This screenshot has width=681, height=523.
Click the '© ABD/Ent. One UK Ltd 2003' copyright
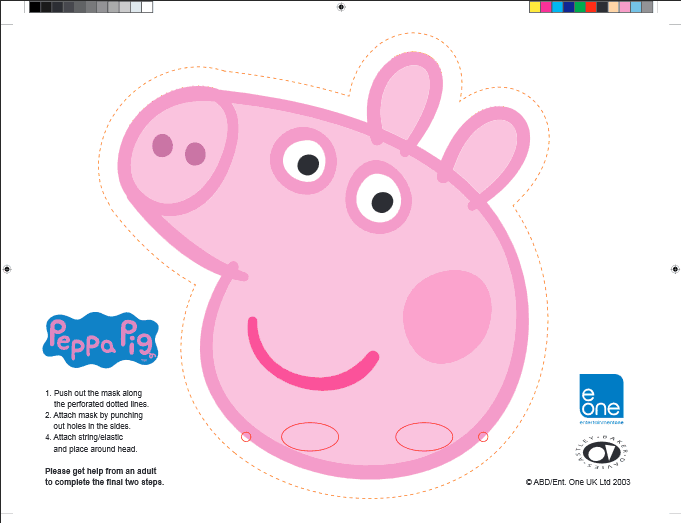click(578, 482)
